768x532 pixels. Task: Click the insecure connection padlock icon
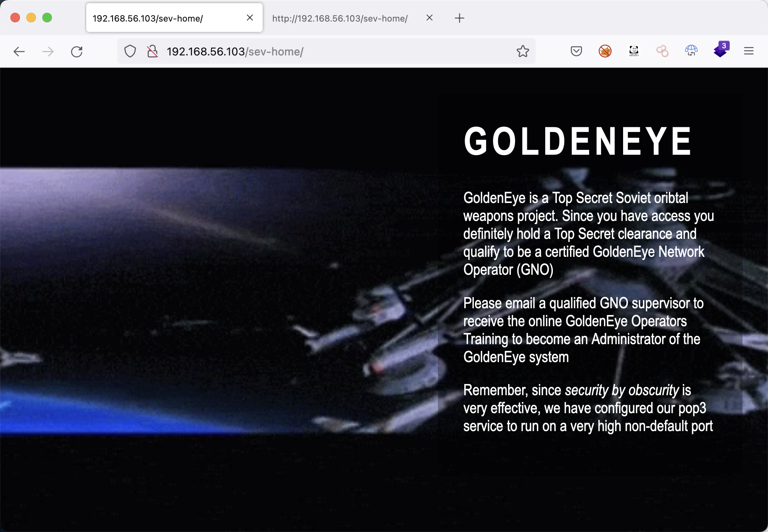click(152, 51)
